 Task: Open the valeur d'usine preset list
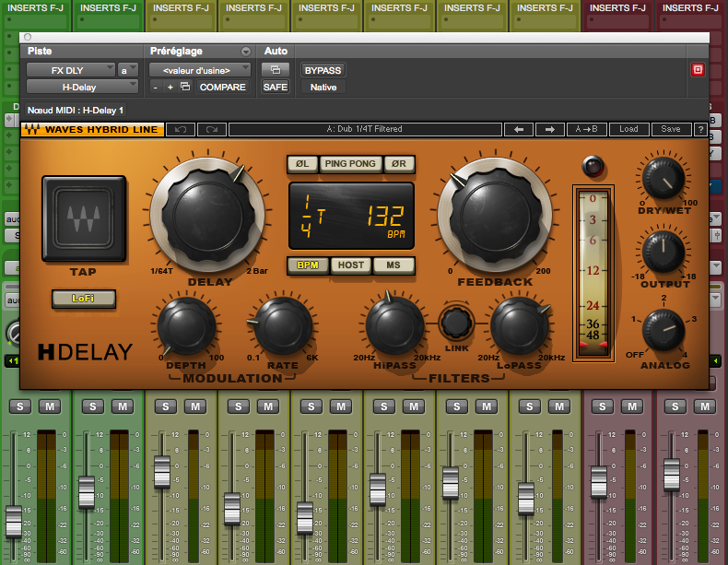[200, 70]
